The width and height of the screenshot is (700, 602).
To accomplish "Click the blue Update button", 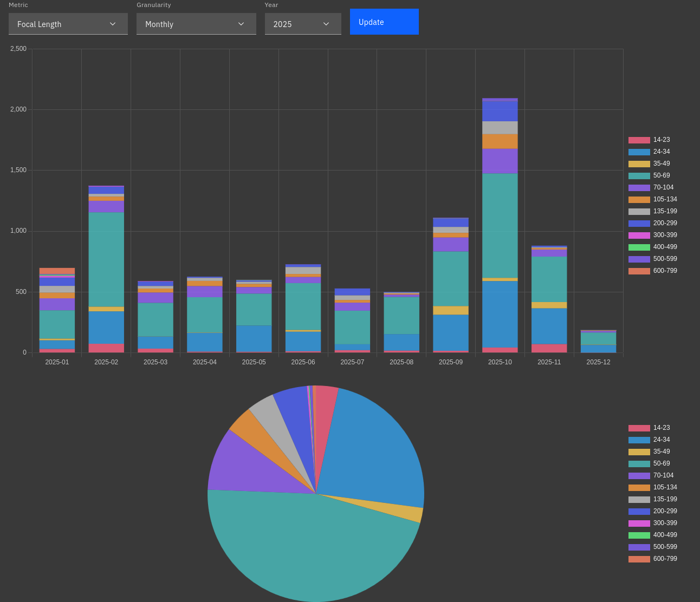I will [384, 22].
